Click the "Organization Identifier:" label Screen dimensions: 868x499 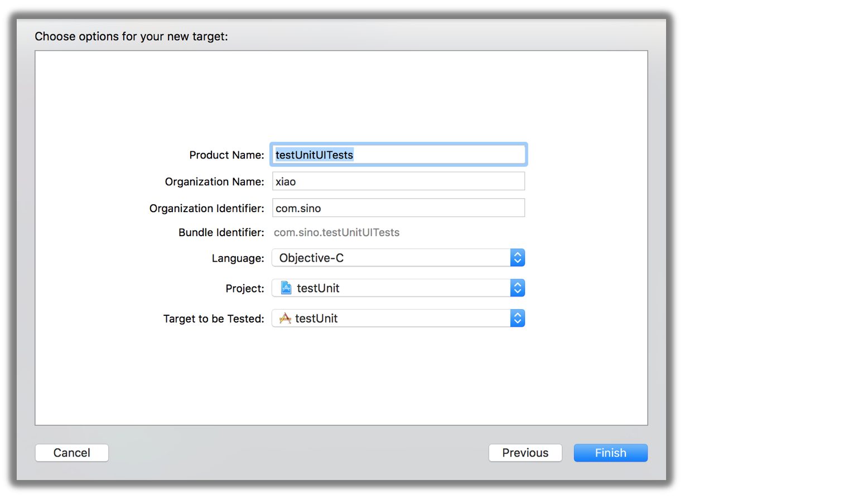tap(206, 208)
